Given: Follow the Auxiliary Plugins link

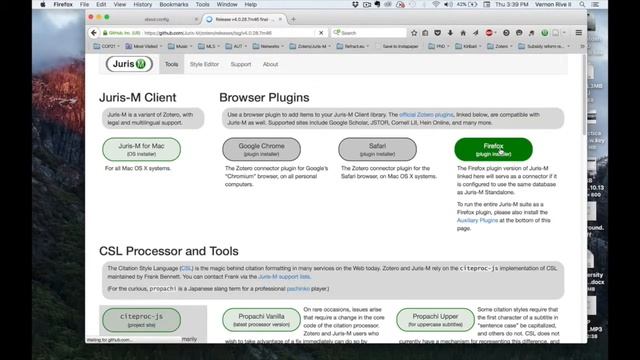Looking at the screenshot, I should (477, 220).
